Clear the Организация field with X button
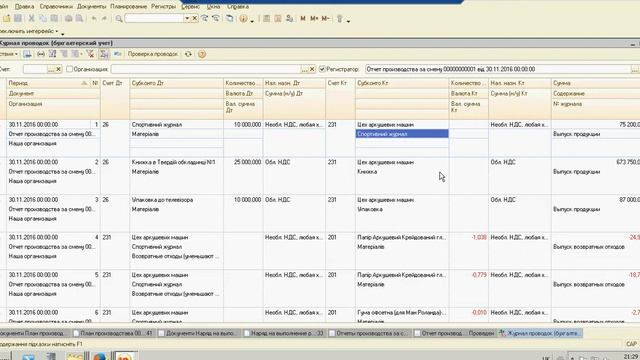This screenshot has width=640, height=360. click(312, 69)
